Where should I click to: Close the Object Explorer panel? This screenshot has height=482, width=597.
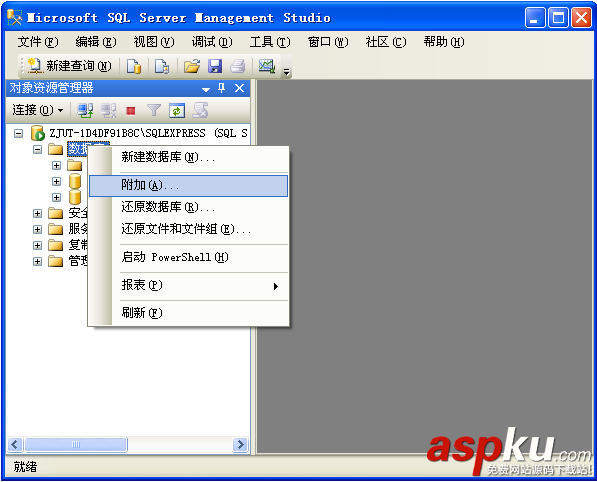[239, 88]
